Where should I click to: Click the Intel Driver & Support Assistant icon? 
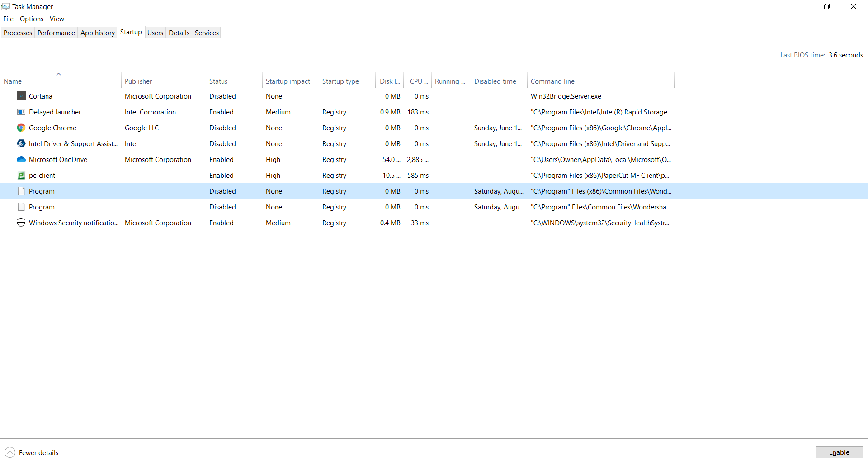(x=21, y=143)
